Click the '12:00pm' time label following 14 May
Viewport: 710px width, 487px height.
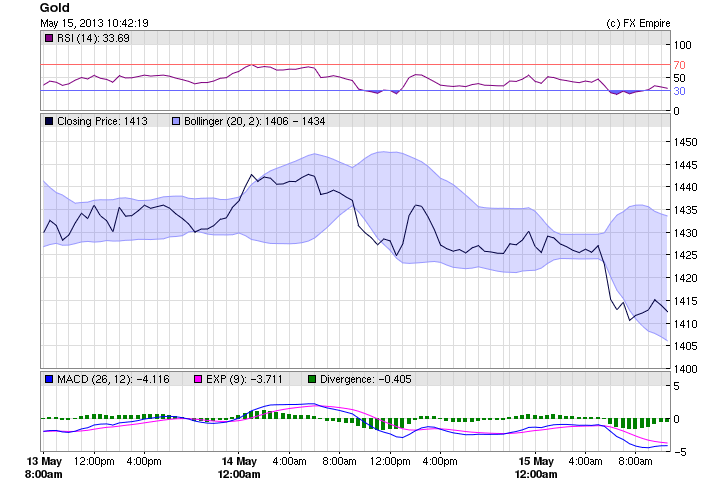tap(390, 461)
